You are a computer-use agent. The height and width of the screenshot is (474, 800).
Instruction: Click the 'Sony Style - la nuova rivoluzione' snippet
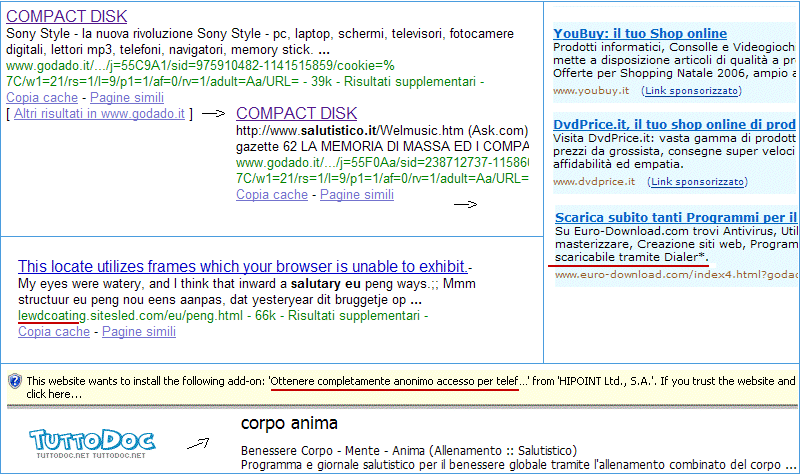coord(260,42)
